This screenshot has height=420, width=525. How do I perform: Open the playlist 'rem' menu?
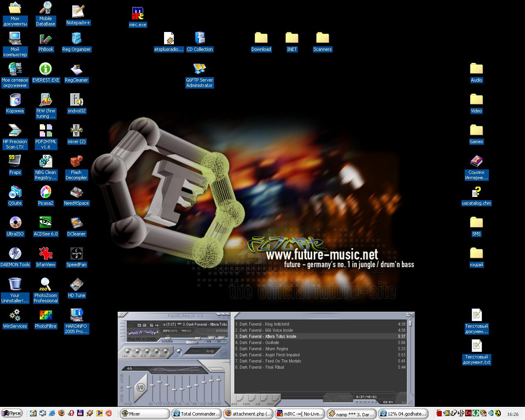(251, 398)
